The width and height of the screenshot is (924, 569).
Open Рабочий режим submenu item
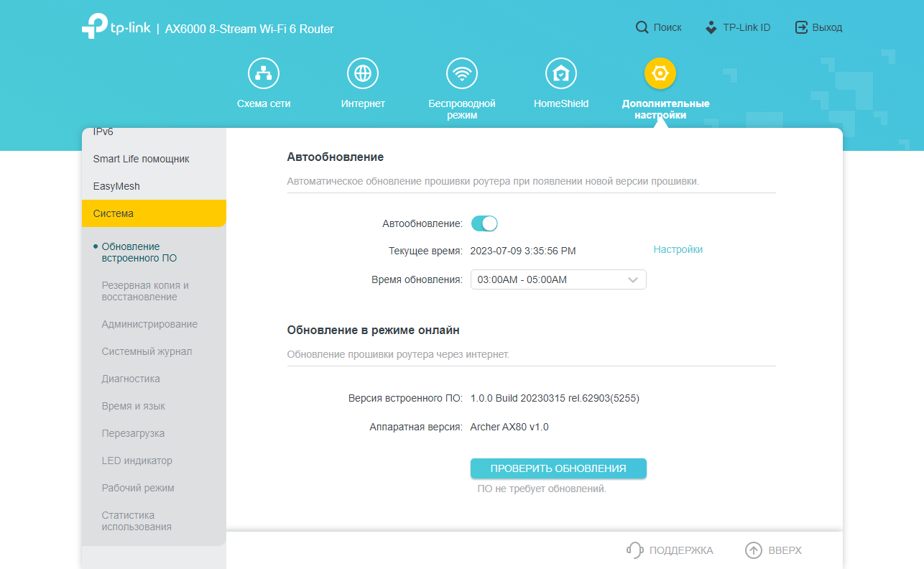pyautogui.click(x=138, y=488)
